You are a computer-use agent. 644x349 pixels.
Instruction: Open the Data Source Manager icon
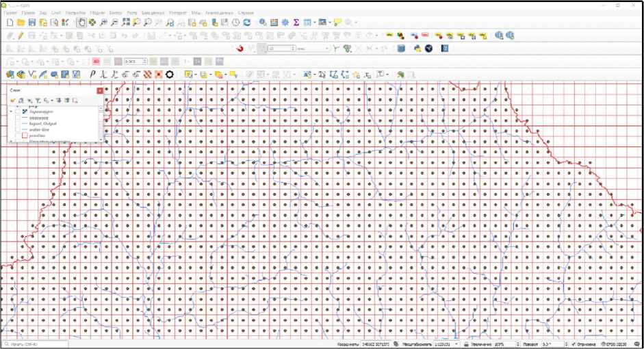click(x=10, y=75)
